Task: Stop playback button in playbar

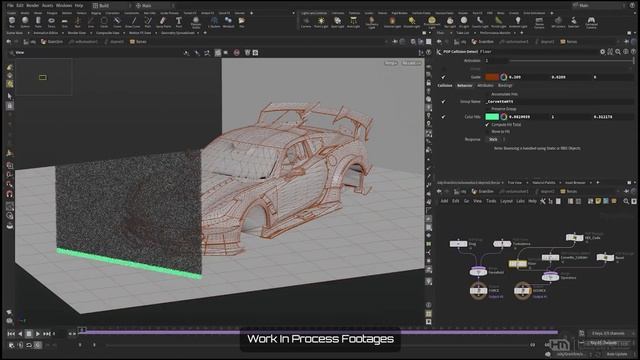Action: pyautogui.click(x=29, y=334)
